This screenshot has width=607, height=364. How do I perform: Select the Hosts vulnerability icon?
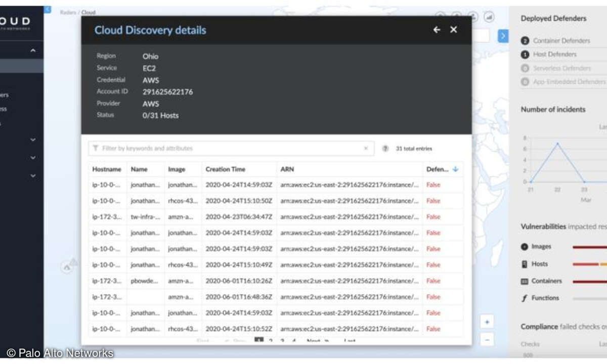[525, 264]
